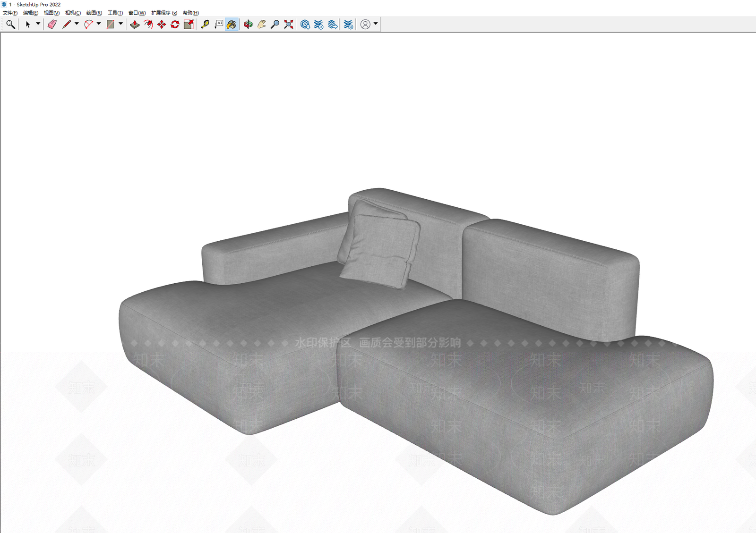Open the 绘图(R) menu
This screenshot has width=756, height=533.
tap(94, 13)
